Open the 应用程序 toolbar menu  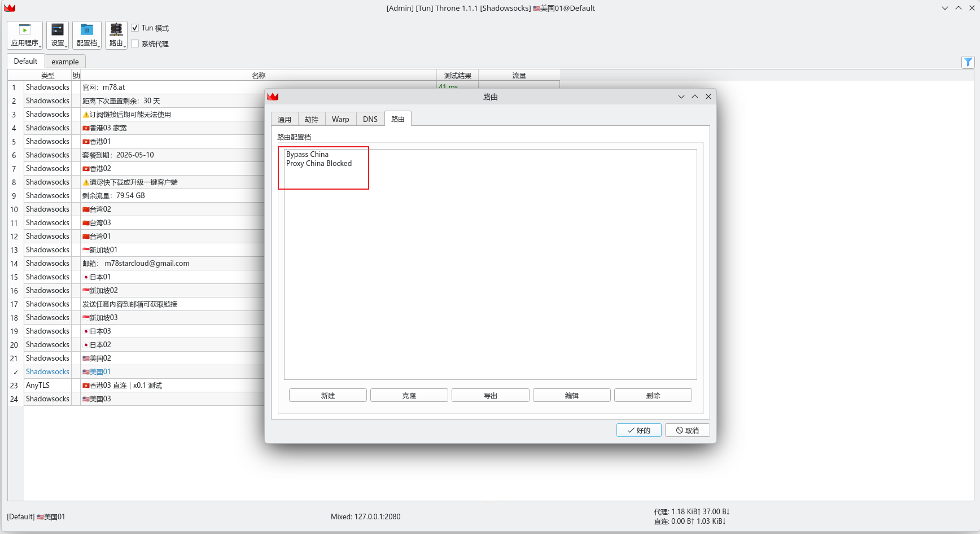[x=25, y=35]
